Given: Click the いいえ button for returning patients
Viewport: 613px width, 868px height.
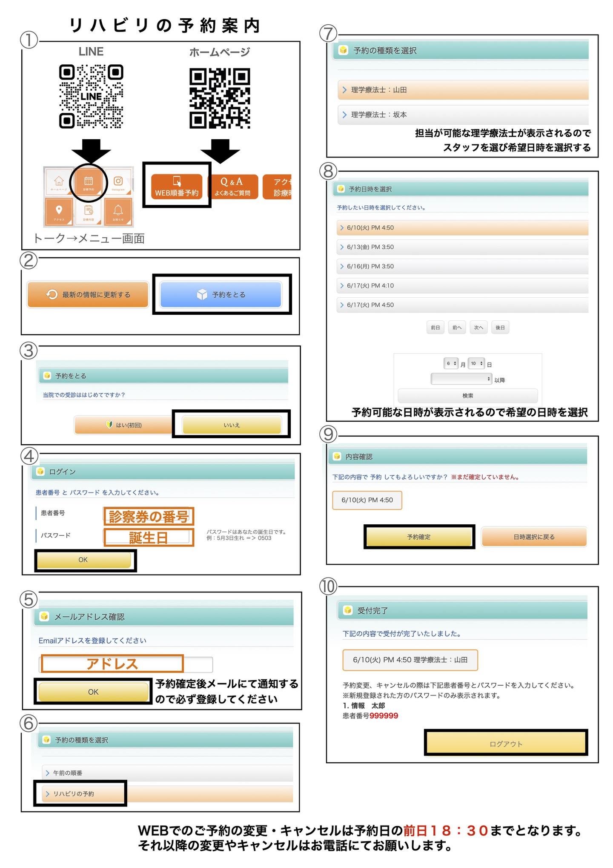Looking at the screenshot, I should 232,425.
